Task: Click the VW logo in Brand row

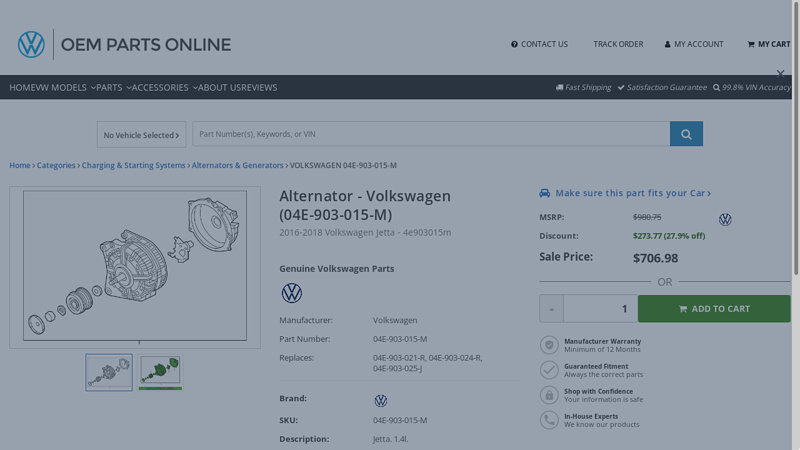Action: [x=381, y=401]
